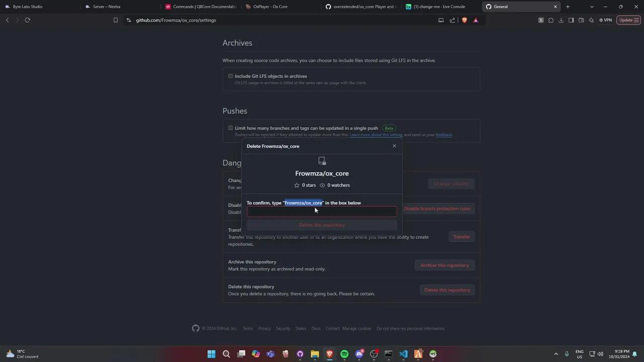This screenshot has width=644, height=362.
Task: Open the terminal from the taskbar
Action: coord(388,354)
